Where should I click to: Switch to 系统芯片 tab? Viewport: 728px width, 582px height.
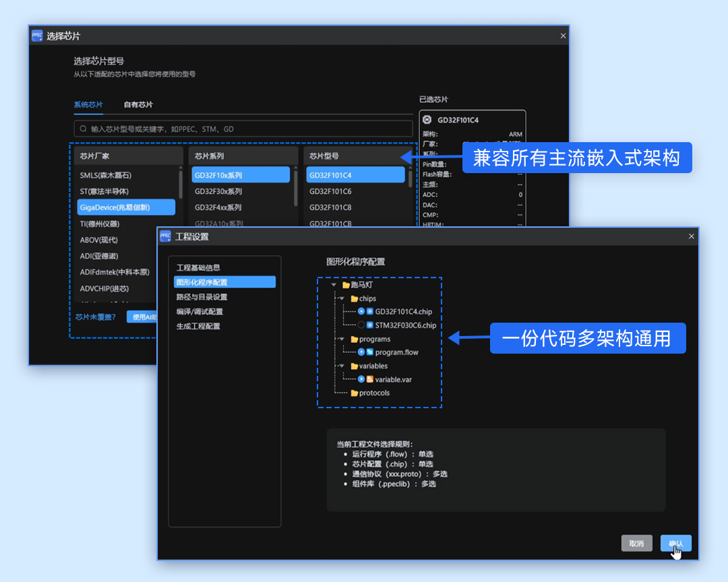(88, 104)
